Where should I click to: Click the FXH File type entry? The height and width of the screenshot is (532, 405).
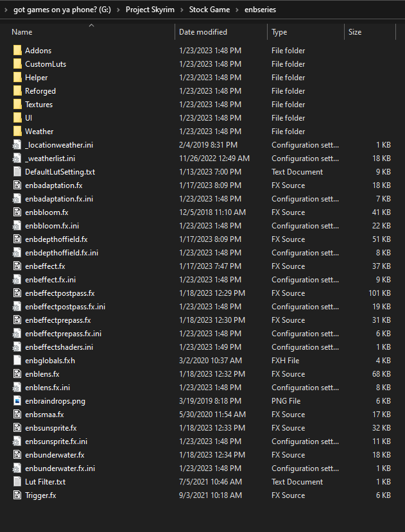285,360
